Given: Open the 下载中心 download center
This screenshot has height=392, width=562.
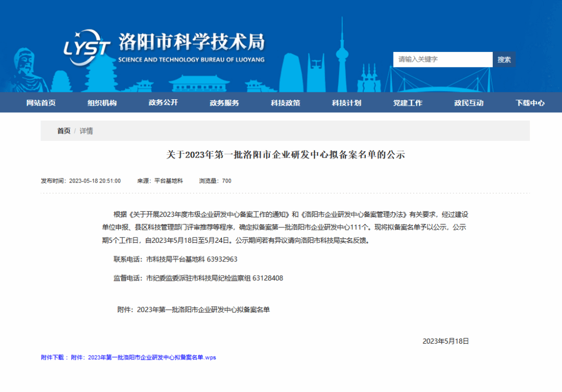Looking at the screenshot, I should (530, 103).
